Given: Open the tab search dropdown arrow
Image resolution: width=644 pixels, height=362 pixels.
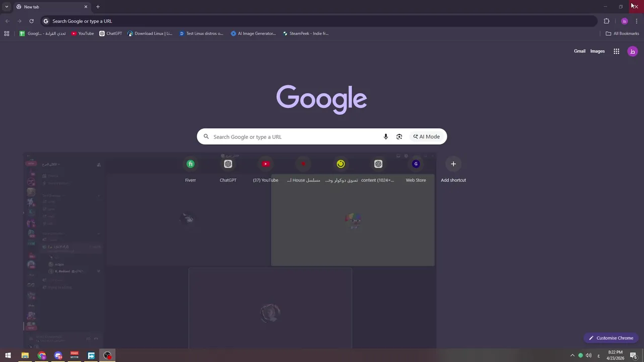Looking at the screenshot, I should (x=7, y=7).
